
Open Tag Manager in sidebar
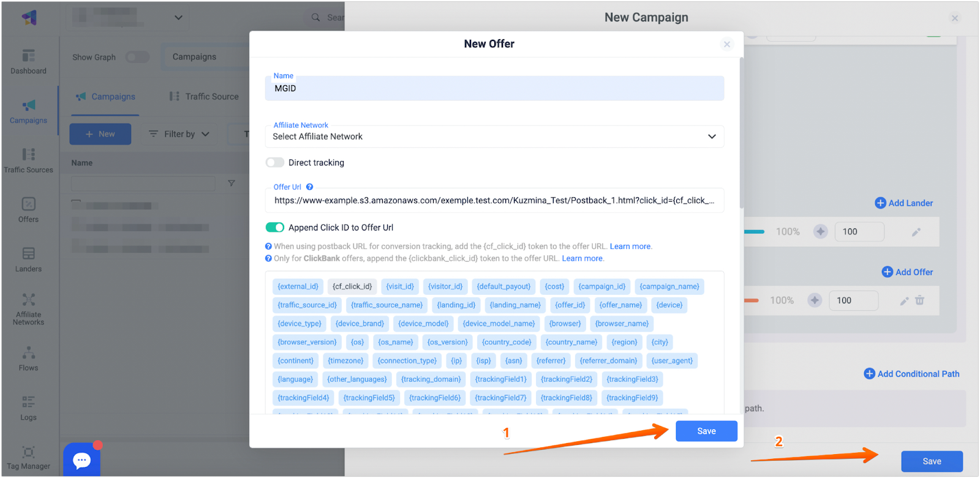pyautogui.click(x=28, y=457)
